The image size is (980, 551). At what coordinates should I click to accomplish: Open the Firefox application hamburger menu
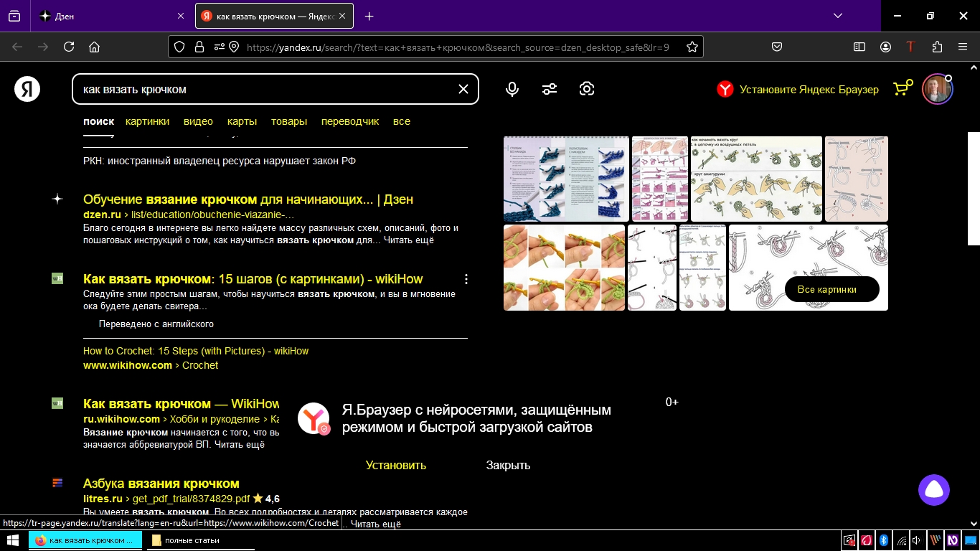963,47
